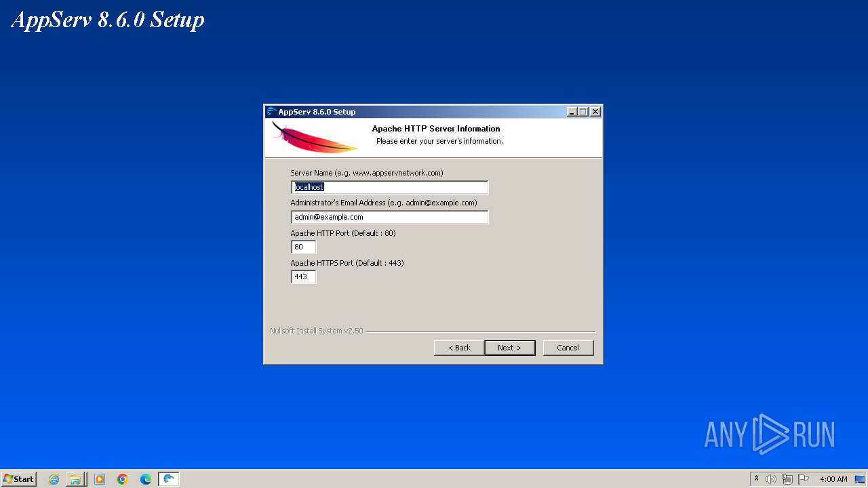This screenshot has height=488, width=868.
Task: Select the AppServ installer taskbar button
Action: (169, 479)
